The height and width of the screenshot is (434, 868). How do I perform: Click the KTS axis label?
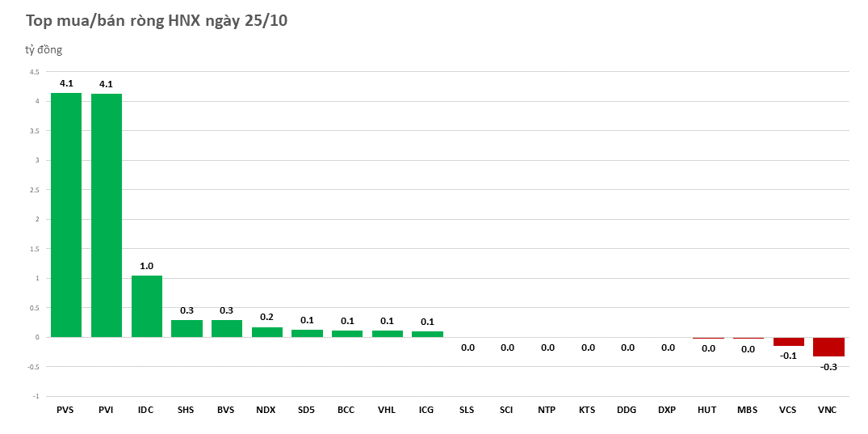(587, 410)
